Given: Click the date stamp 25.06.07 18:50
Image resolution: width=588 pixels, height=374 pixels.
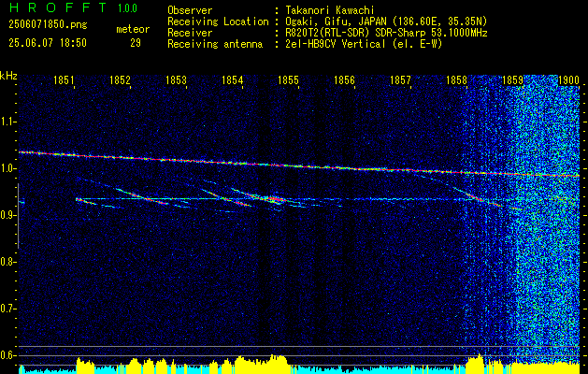Looking at the screenshot, I should coord(48,43).
